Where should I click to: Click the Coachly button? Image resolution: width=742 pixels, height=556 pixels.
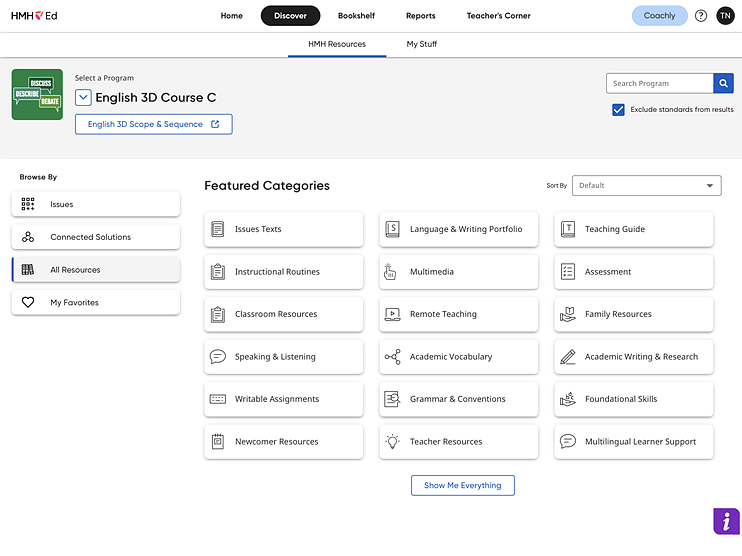pos(659,16)
